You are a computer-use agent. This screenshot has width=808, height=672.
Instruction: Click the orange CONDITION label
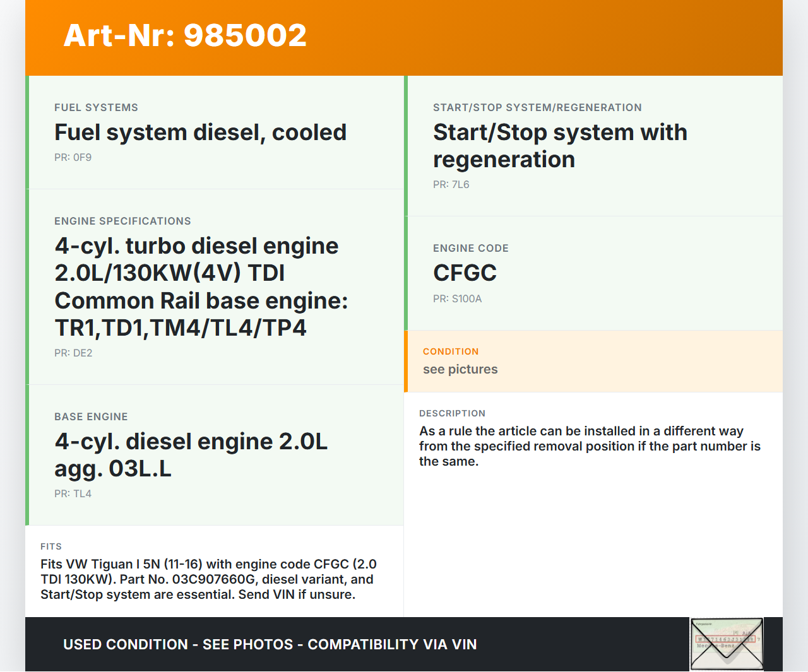click(x=451, y=351)
